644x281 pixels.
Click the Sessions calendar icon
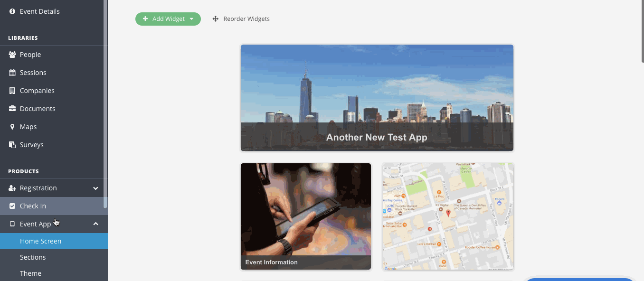click(x=12, y=73)
